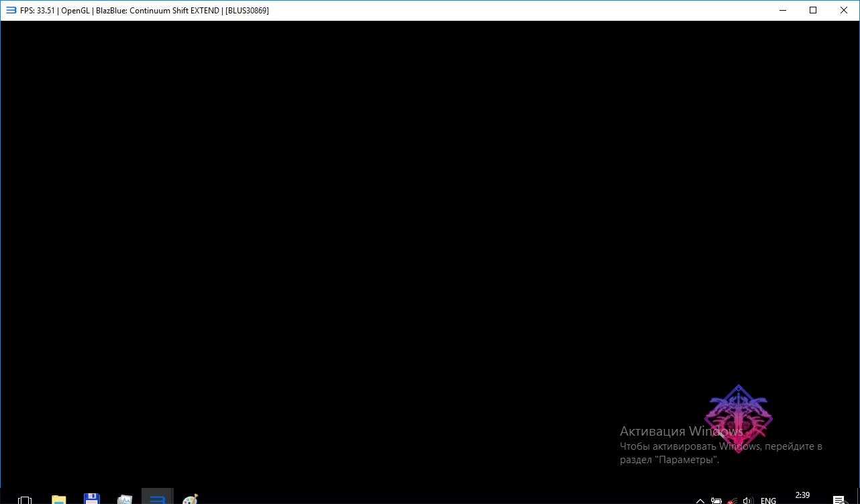Maximize the BlazBlue game window
Image resolution: width=860 pixels, height=504 pixels.
[x=813, y=10]
